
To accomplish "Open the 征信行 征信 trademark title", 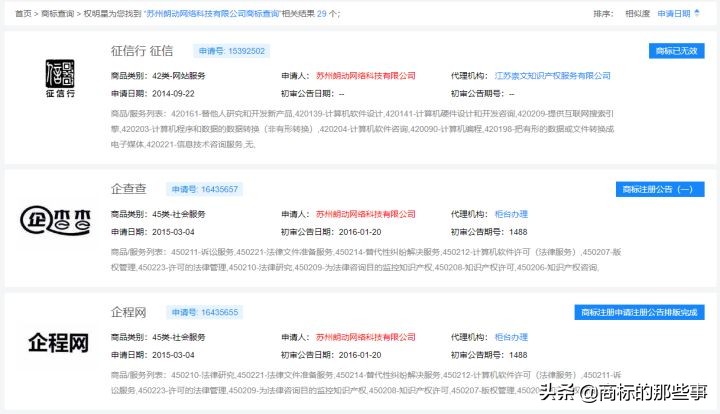I will (142, 51).
